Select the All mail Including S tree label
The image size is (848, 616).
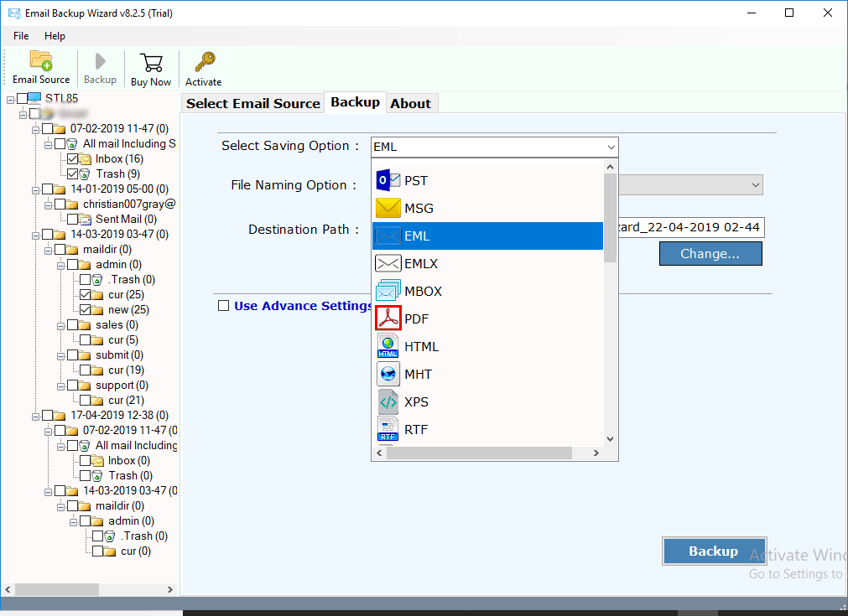(129, 144)
